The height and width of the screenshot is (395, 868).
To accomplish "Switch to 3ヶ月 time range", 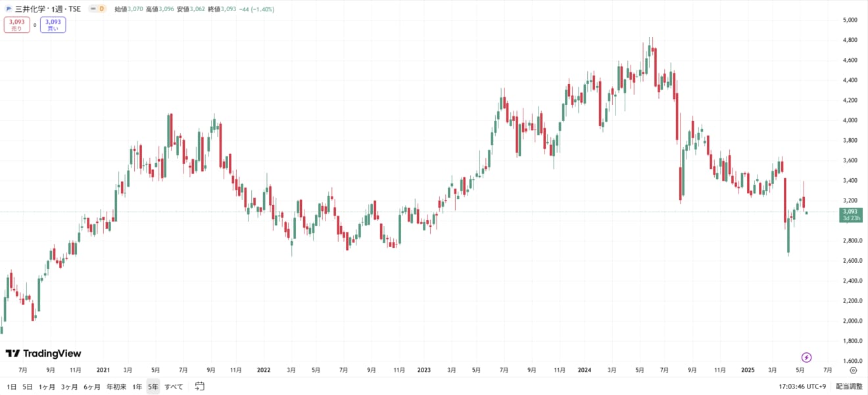I will [x=70, y=386].
